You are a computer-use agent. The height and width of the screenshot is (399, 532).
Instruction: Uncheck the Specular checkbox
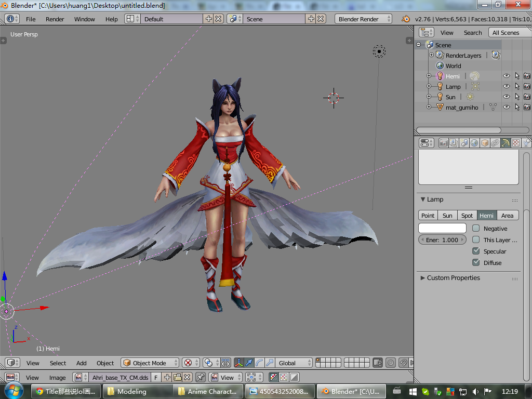[476, 251]
